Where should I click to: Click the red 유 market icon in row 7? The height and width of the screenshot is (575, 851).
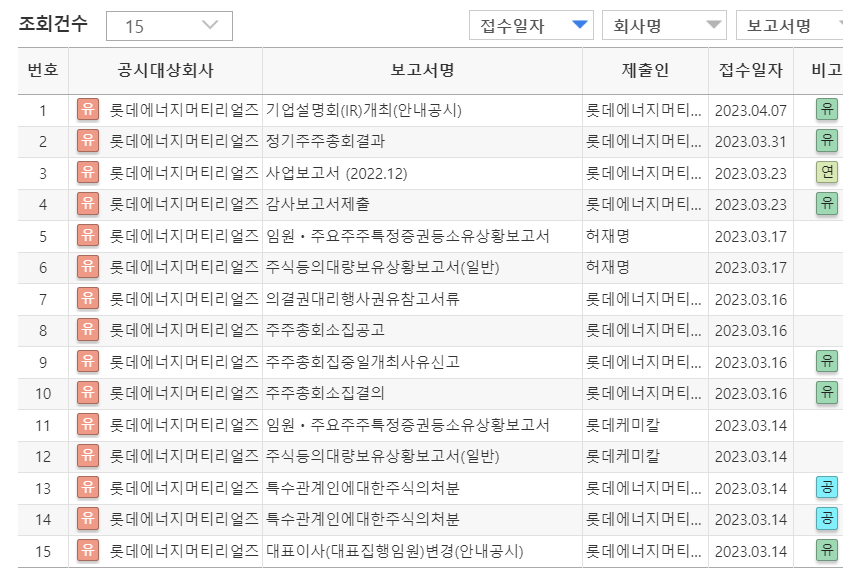[87, 298]
